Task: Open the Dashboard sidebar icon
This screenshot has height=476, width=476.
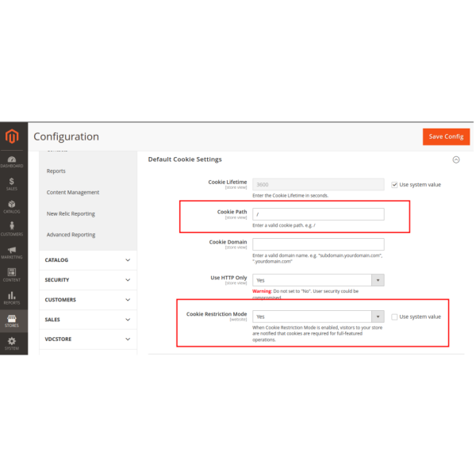Action: (x=12, y=161)
